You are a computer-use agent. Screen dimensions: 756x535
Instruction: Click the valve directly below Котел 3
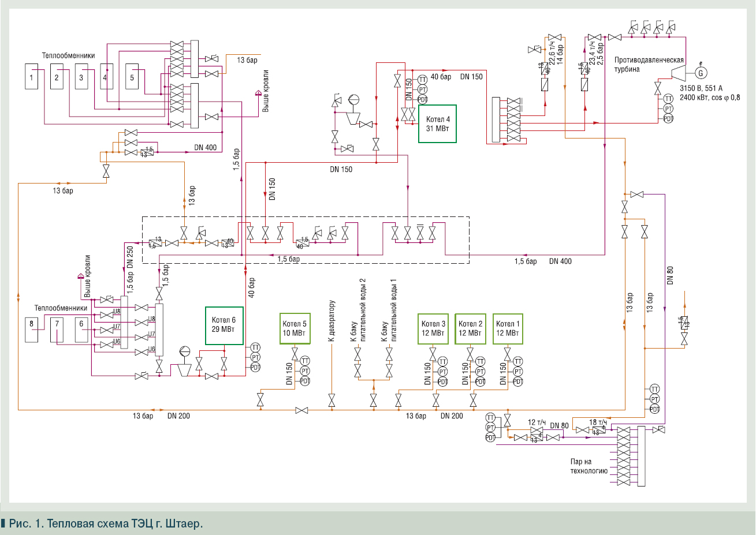pos(433,353)
